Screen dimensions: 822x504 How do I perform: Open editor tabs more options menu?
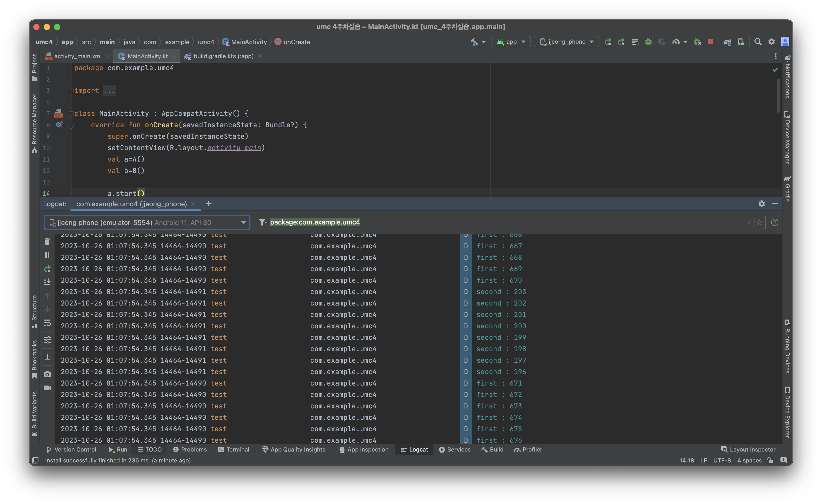point(776,56)
